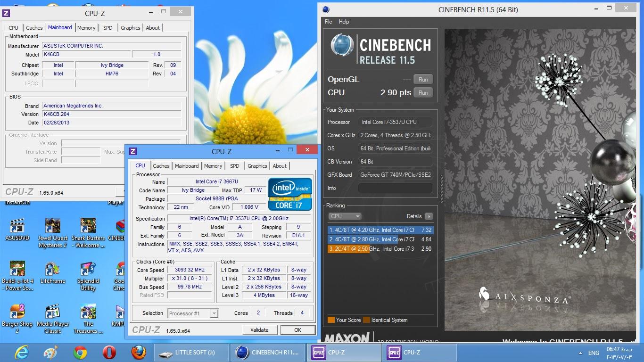Open About tab in front CPU-Z

(x=280, y=166)
